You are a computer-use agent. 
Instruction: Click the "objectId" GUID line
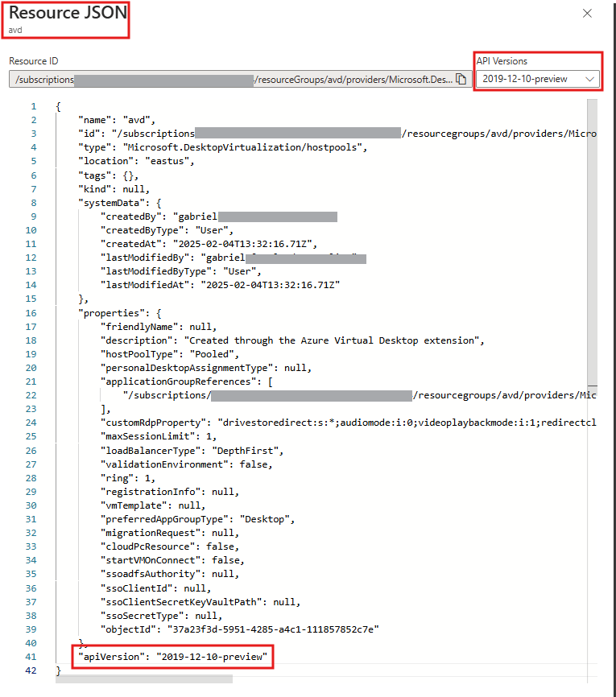click(x=240, y=629)
